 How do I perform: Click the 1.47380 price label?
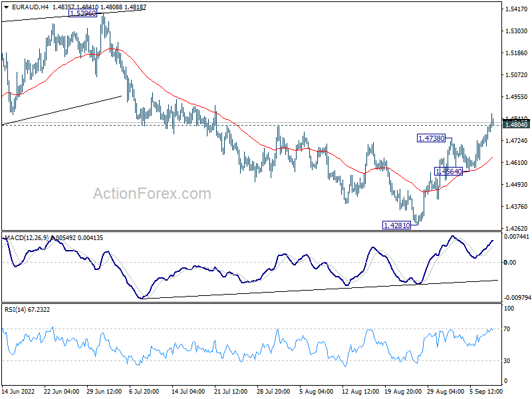pyautogui.click(x=431, y=138)
